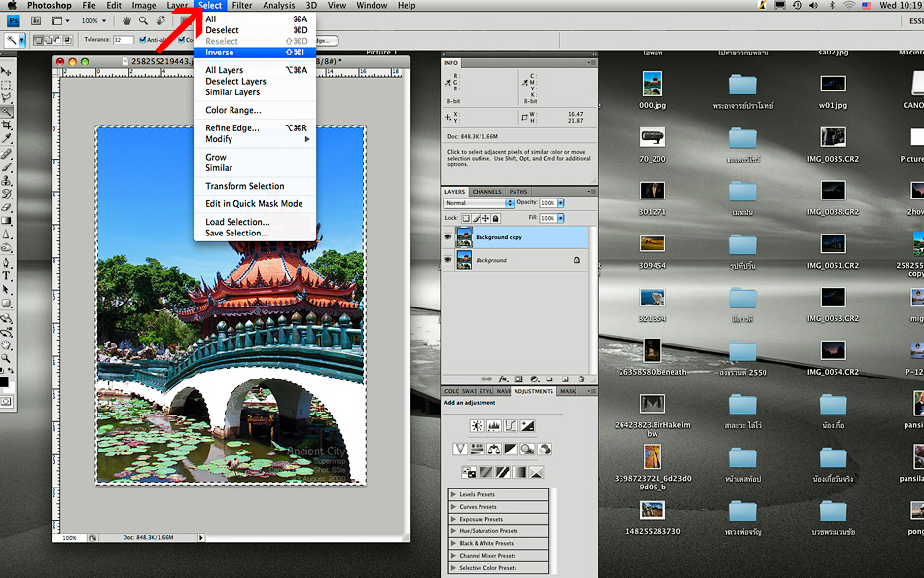Image resolution: width=924 pixels, height=578 pixels.
Task: Open the Normal blend mode dropdown
Action: pyautogui.click(x=476, y=203)
